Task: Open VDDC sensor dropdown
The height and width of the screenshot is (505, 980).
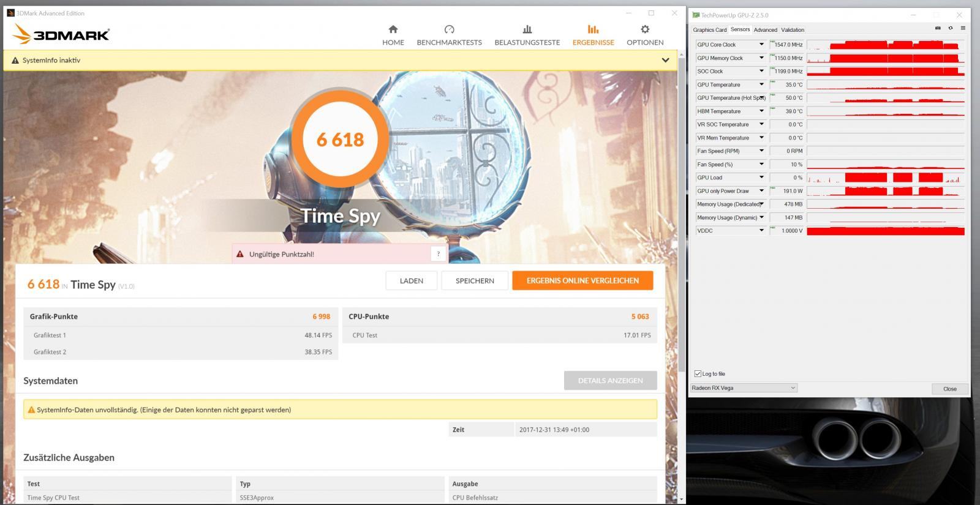Action: tap(761, 231)
